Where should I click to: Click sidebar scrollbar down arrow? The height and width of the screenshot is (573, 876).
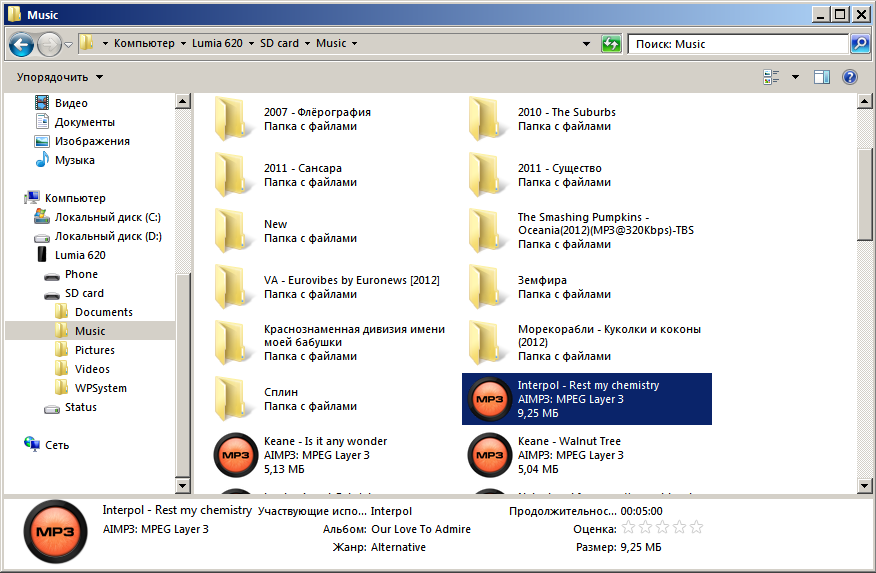[x=183, y=485]
